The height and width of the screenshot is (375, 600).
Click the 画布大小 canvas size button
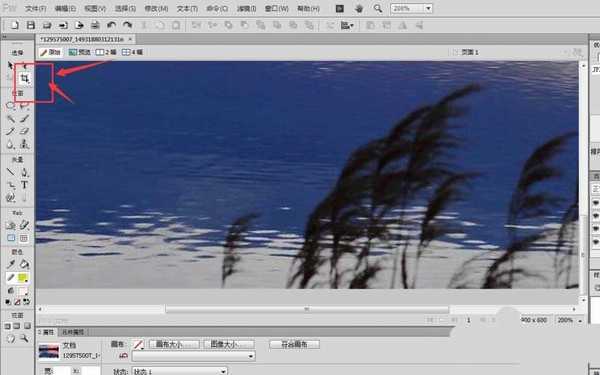[174, 344]
